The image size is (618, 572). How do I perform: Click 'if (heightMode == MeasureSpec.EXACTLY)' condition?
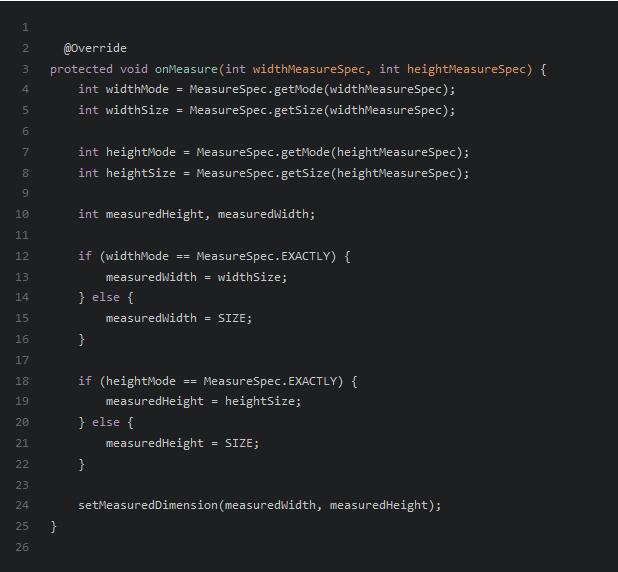pyautogui.click(x=210, y=382)
